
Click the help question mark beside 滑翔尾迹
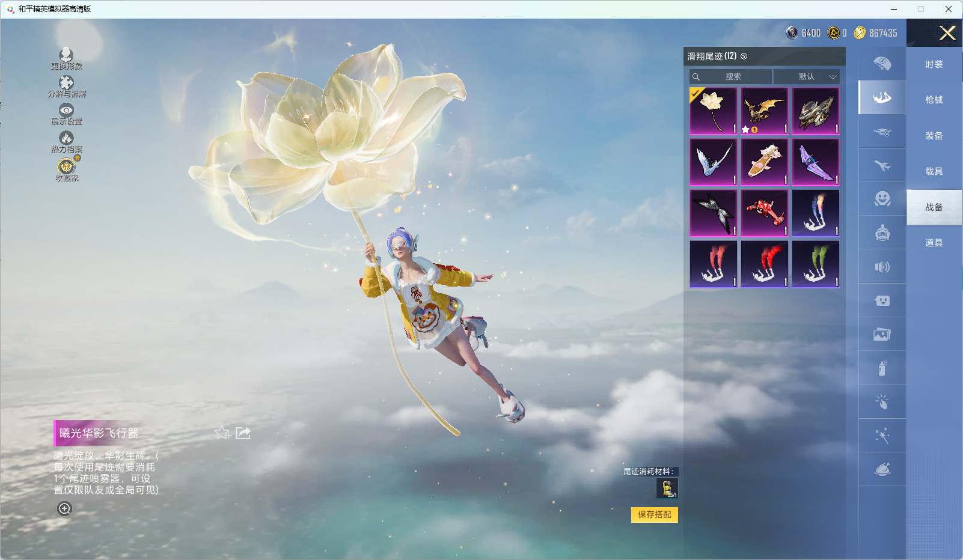point(744,56)
